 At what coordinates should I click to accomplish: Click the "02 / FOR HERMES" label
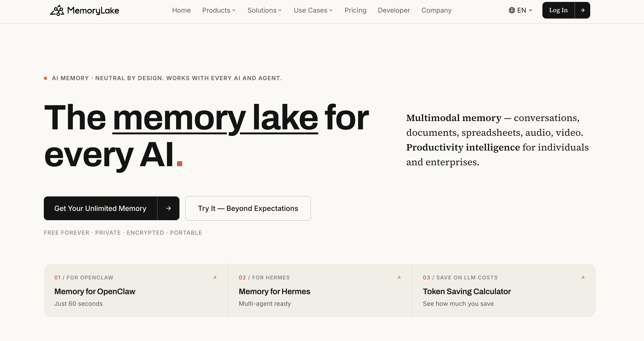(264, 278)
